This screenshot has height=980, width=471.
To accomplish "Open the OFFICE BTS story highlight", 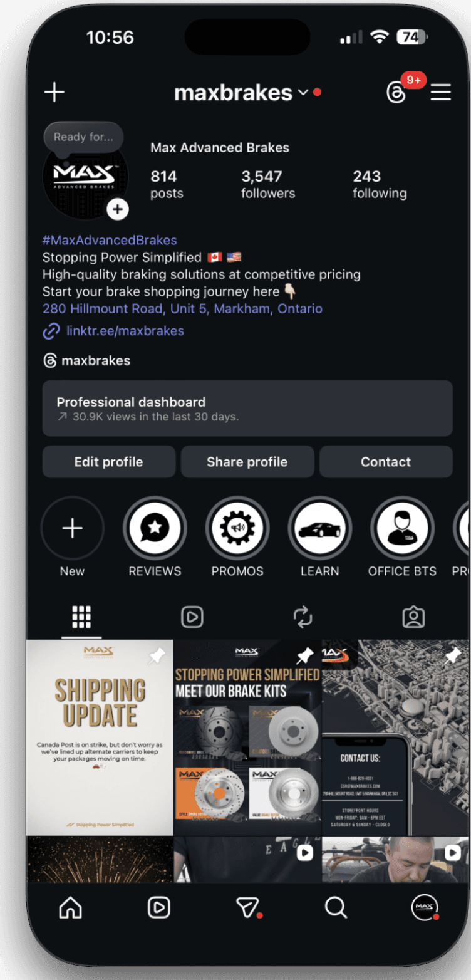I will (x=402, y=529).
